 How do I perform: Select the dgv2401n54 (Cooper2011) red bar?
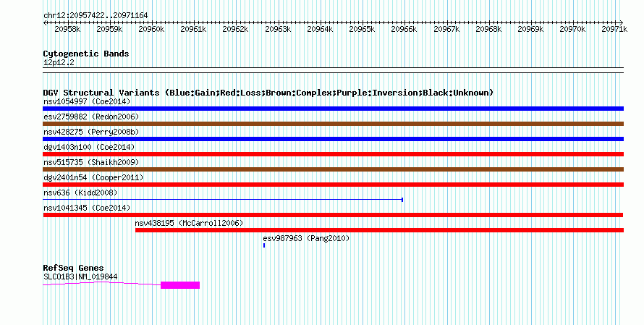333,185
